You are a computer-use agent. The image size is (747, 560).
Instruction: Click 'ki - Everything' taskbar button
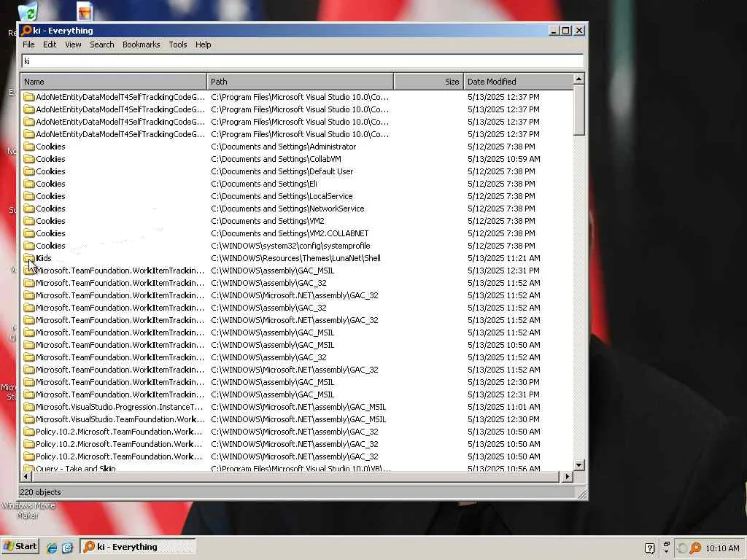click(137, 547)
